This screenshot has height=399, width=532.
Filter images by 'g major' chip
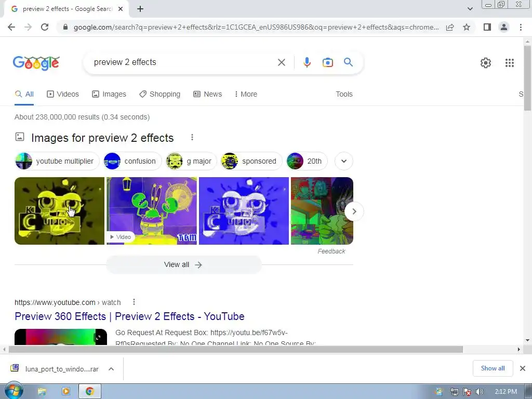point(191,161)
